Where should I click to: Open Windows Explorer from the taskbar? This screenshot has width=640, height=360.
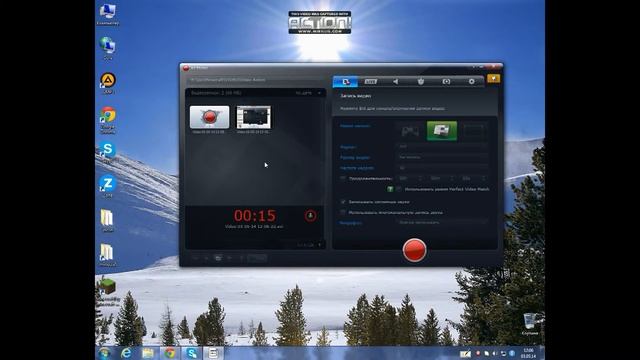(x=148, y=353)
